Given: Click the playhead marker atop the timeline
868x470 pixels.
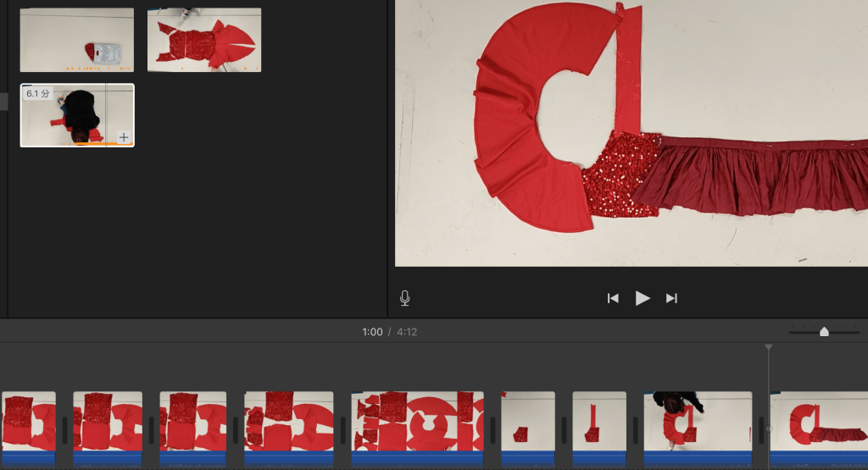Looking at the screenshot, I should tap(769, 347).
